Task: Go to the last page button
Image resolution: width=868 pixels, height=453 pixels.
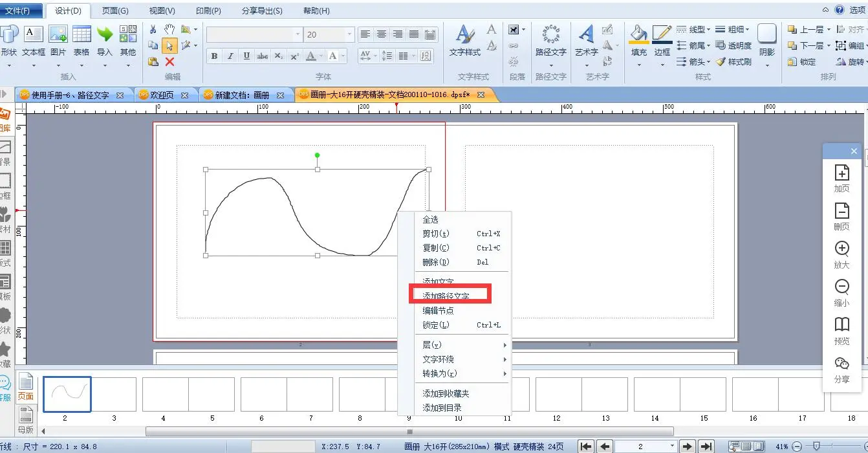Action: pos(706,447)
